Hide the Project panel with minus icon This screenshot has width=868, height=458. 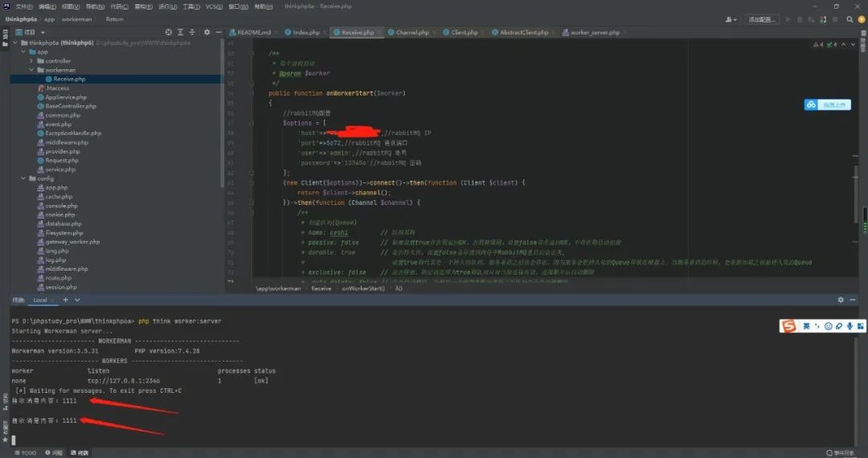[218, 32]
